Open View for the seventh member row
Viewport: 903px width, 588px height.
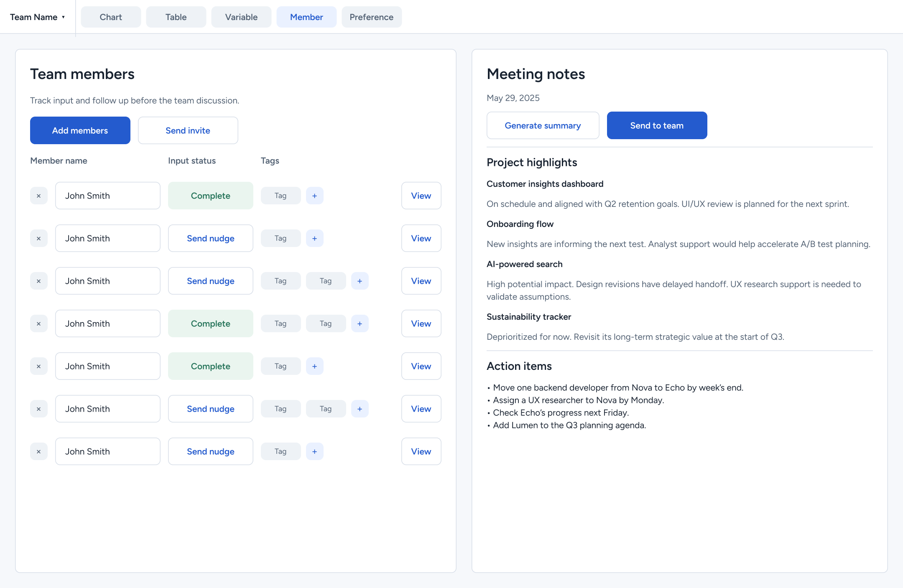click(x=421, y=451)
